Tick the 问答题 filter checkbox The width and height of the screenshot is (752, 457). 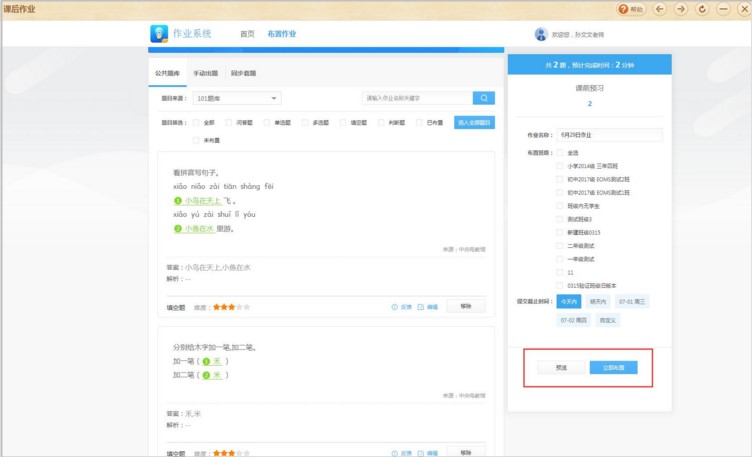228,123
